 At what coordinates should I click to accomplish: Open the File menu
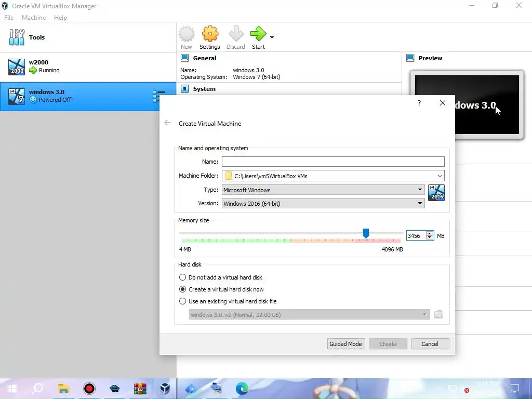click(9, 18)
